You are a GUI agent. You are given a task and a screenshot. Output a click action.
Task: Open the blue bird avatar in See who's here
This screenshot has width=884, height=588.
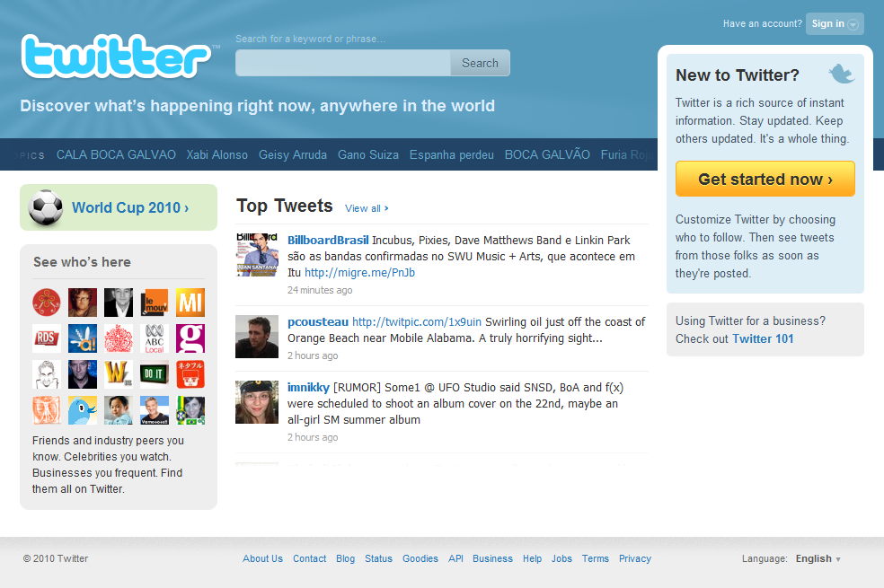(83, 410)
